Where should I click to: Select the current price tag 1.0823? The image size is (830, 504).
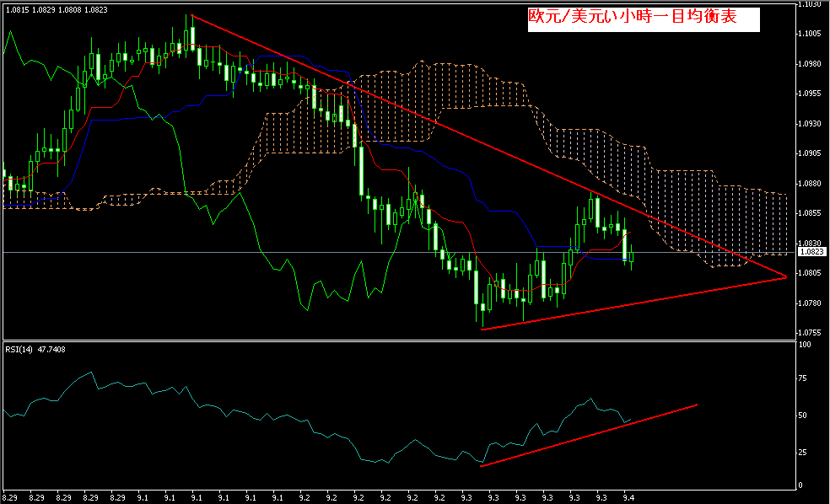pyautogui.click(x=811, y=252)
